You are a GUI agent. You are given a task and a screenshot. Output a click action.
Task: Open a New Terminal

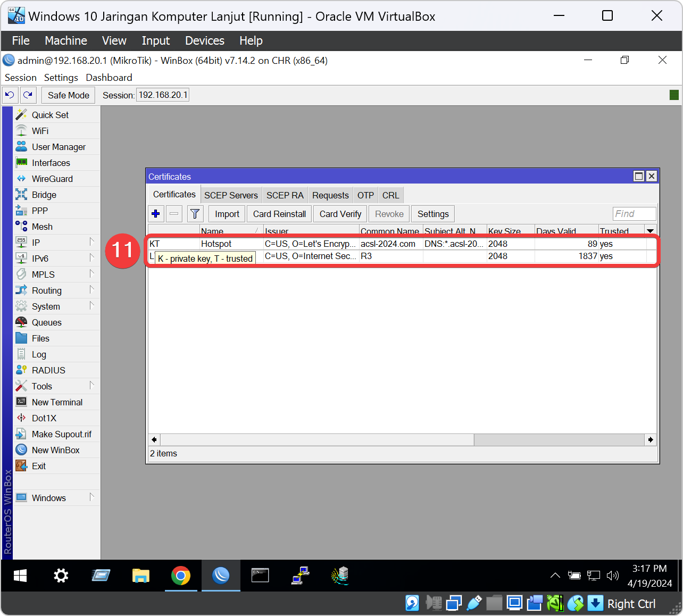pyautogui.click(x=57, y=402)
